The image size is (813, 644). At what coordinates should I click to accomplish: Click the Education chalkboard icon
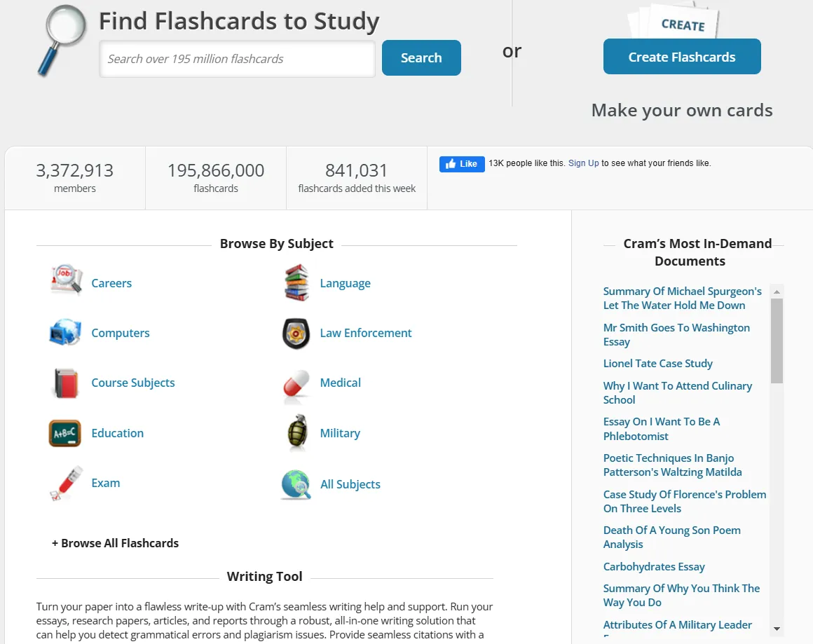[64, 433]
